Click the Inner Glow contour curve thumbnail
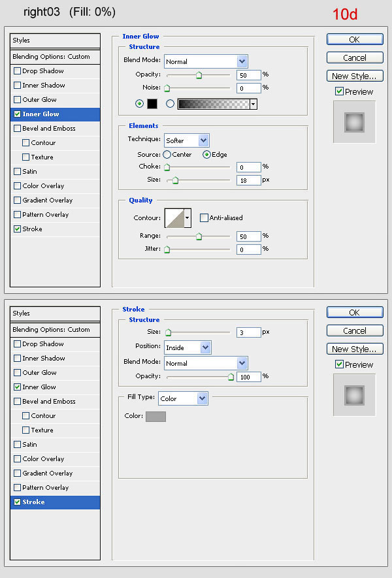 [174, 217]
